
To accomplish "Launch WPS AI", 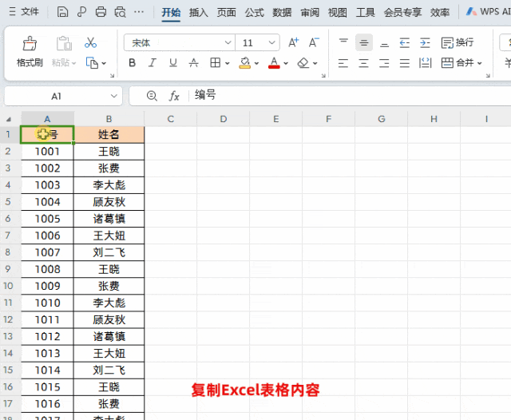I will (488, 12).
